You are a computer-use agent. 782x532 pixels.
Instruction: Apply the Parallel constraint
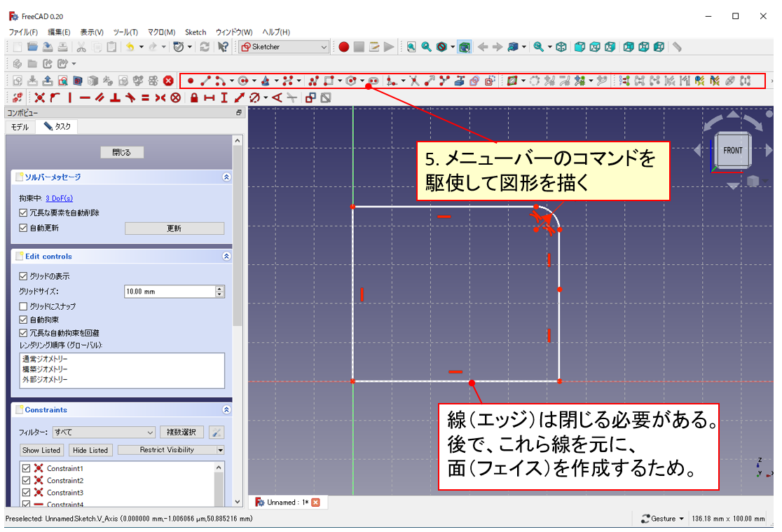pyautogui.click(x=100, y=98)
